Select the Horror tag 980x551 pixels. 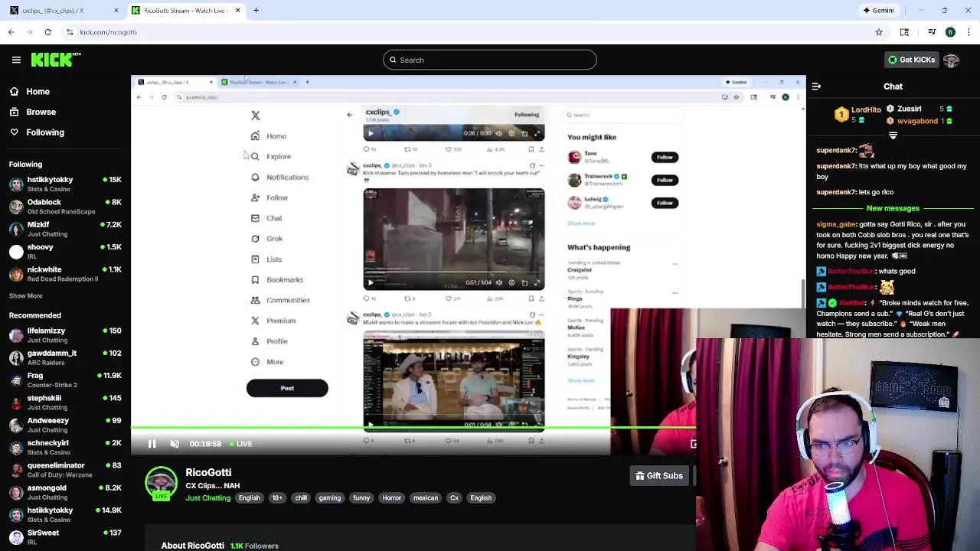pyautogui.click(x=391, y=498)
